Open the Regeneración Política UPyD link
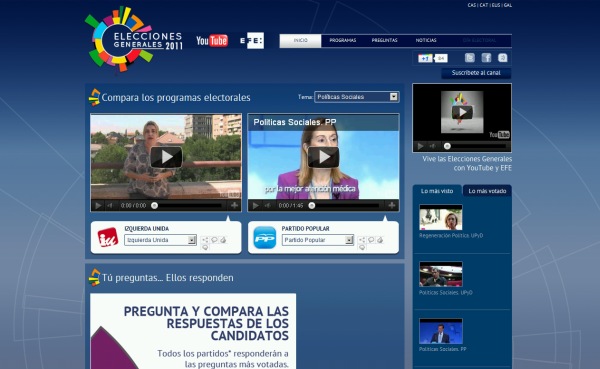Viewport: 600px width, 369px height. (x=451, y=235)
